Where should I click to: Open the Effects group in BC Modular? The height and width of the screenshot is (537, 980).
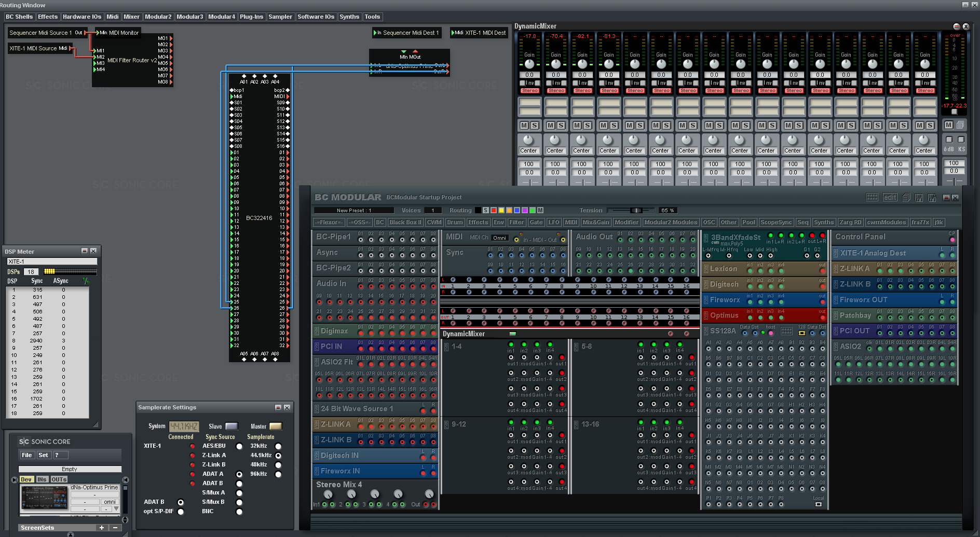click(478, 222)
